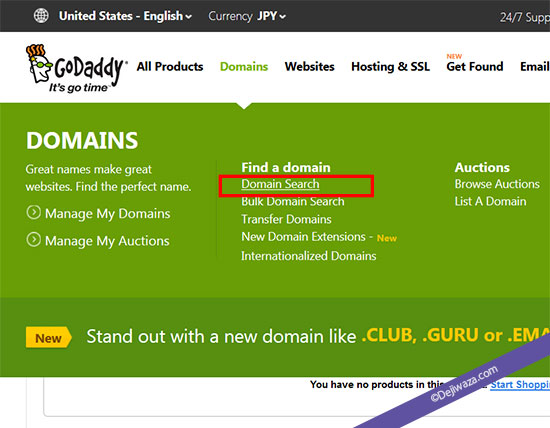Viewport: 550px width, 428px height.
Task: Click the 24/7 Support text
Action: tap(525, 17)
